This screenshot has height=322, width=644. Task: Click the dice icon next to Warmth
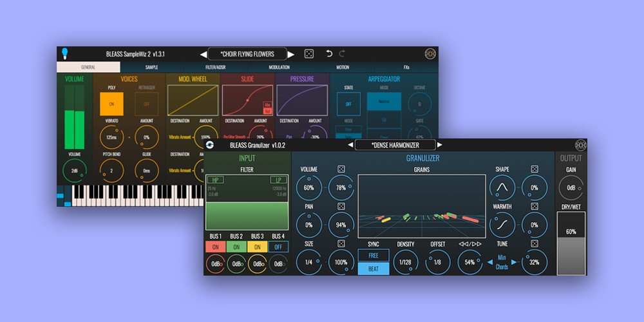pyautogui.click(x=534, y=206)
